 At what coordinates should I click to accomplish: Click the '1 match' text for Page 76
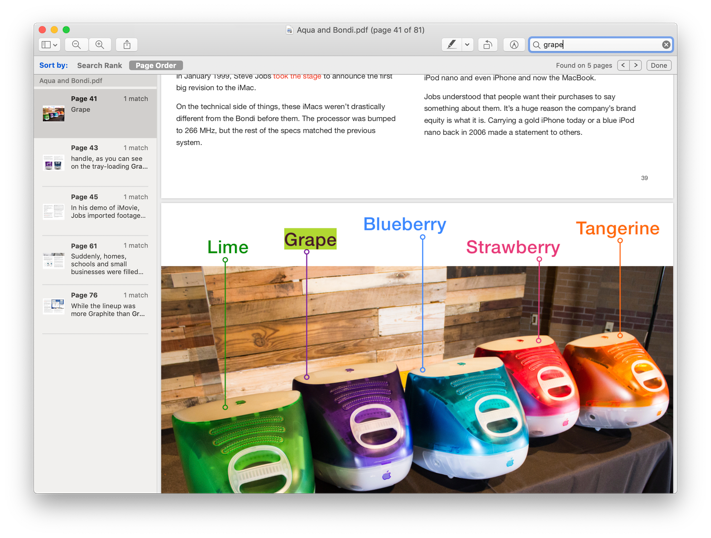[x=136, y=295]
